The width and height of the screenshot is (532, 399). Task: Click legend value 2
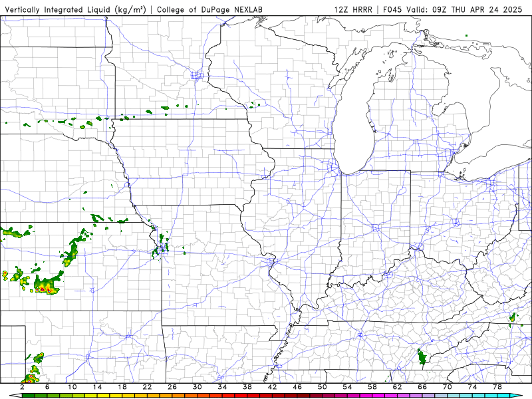click(x=23, y=387)
